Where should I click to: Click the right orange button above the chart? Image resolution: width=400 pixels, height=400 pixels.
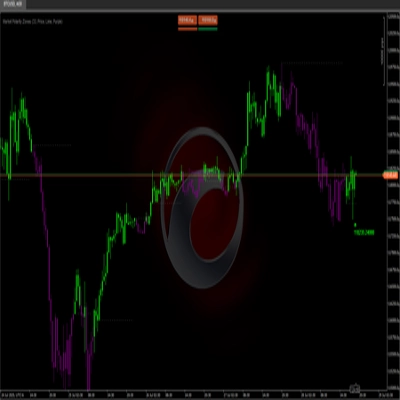point(208,21)
